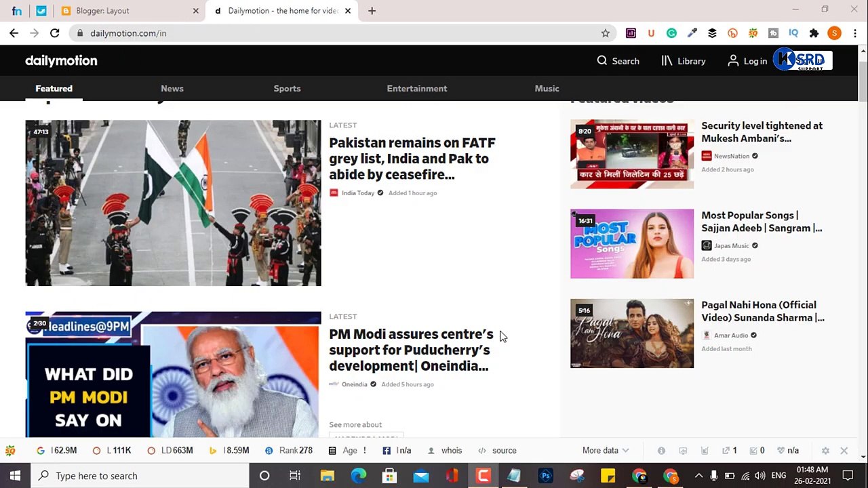Open the volume control in system tray
The image size is (868, 488).
(759, 476)
